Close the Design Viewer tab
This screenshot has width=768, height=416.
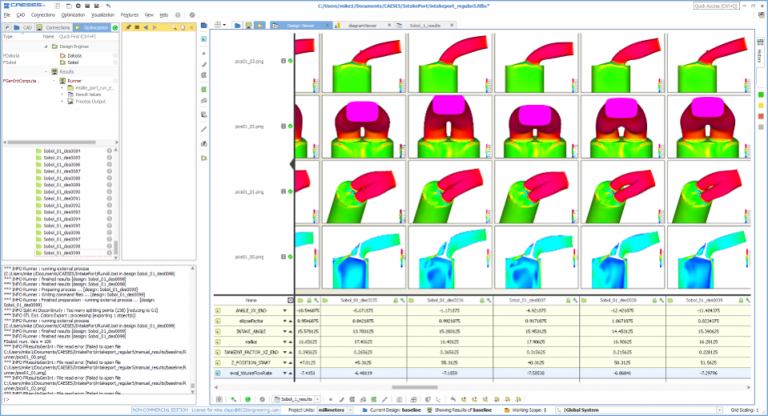click(328, 25)
